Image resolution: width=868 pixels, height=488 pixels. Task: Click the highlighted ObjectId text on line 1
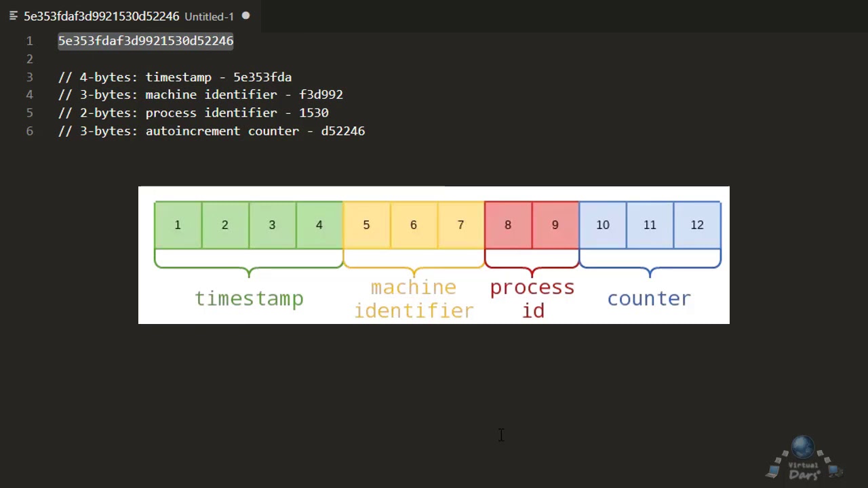tap(146, 41)
